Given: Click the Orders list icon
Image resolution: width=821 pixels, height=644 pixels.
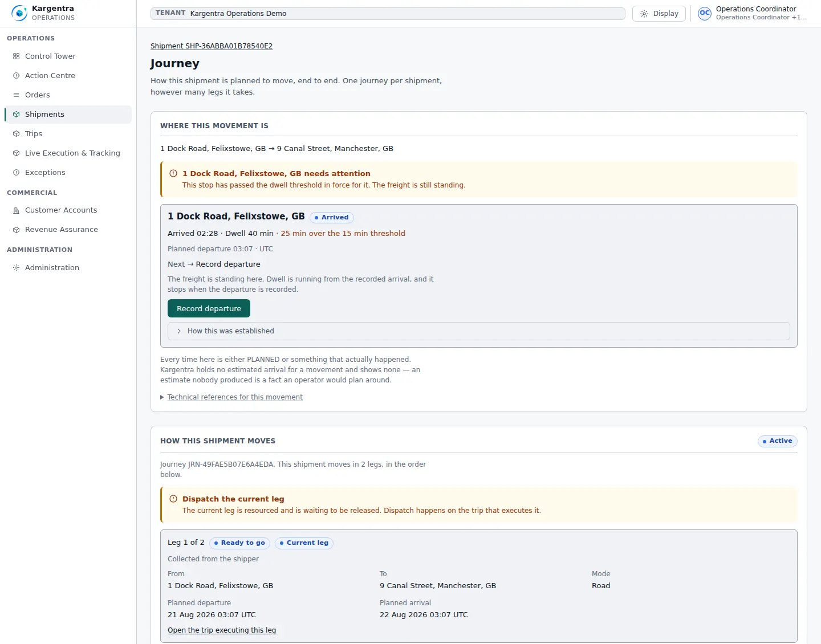Looking at the screenshot, I should [x=17, y=95].
